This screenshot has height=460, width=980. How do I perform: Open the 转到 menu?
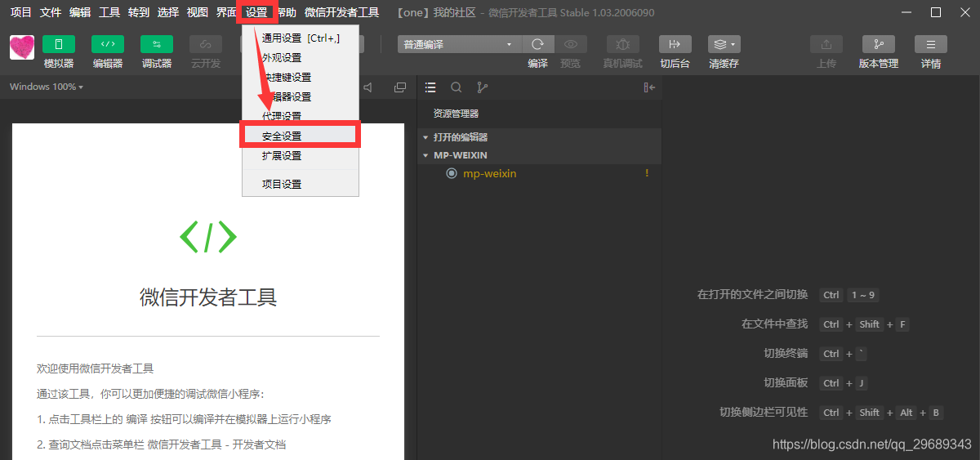pyautogui.click(x=139, y=12)
